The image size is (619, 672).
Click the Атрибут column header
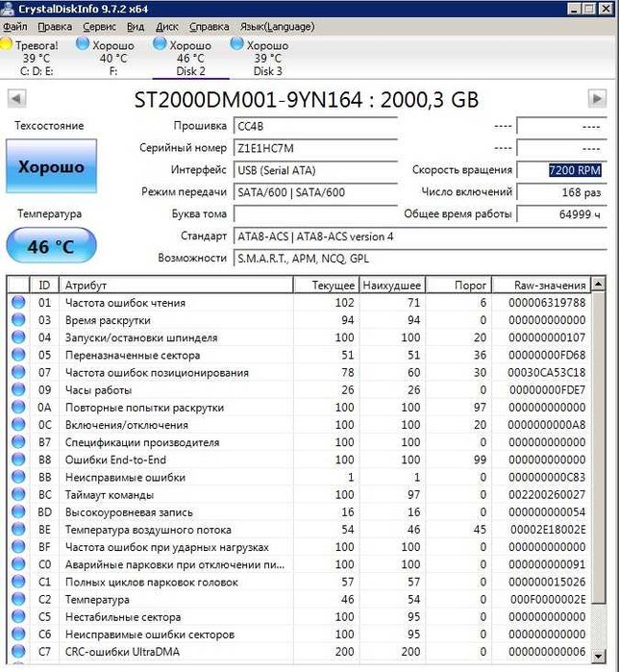176,285
